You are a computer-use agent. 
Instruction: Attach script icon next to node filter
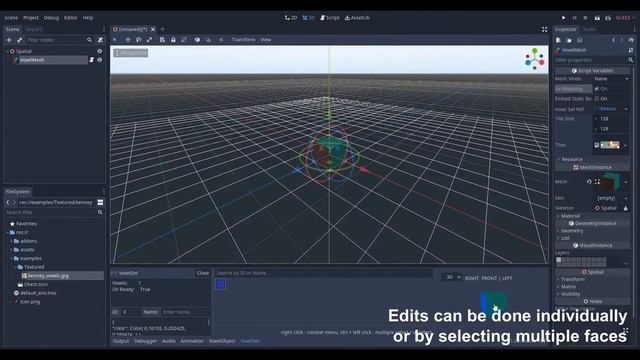(100, 40)
